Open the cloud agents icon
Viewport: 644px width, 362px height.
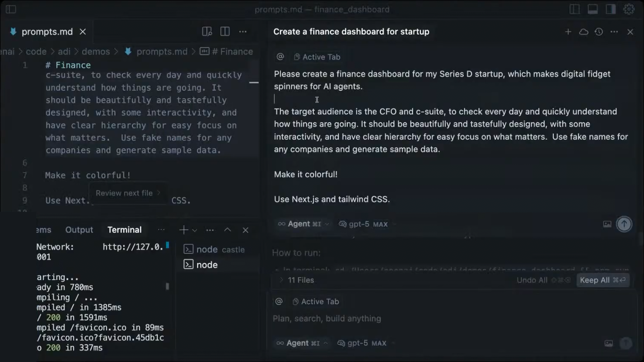pos(583,32)
